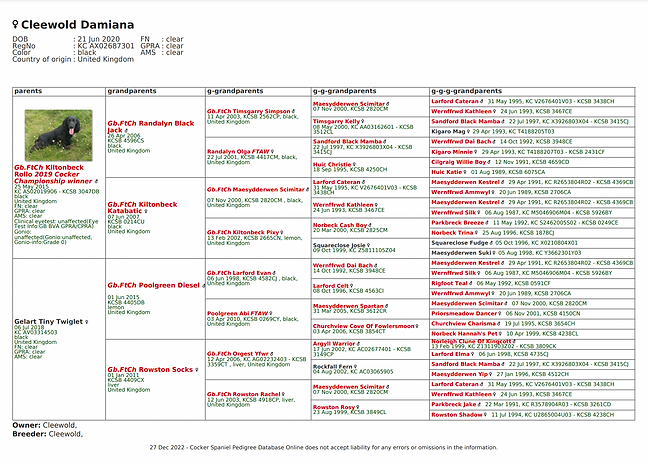Viewport: 648px width, 462px height.
Task: Open Churchview Charisma link
Action: click(463, 324)
